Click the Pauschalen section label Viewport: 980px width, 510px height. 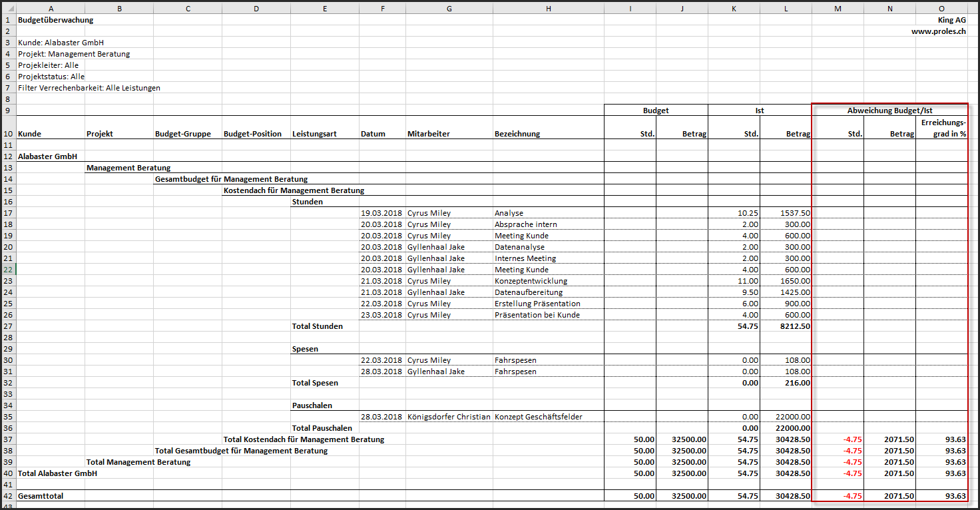tap(312, 405)
